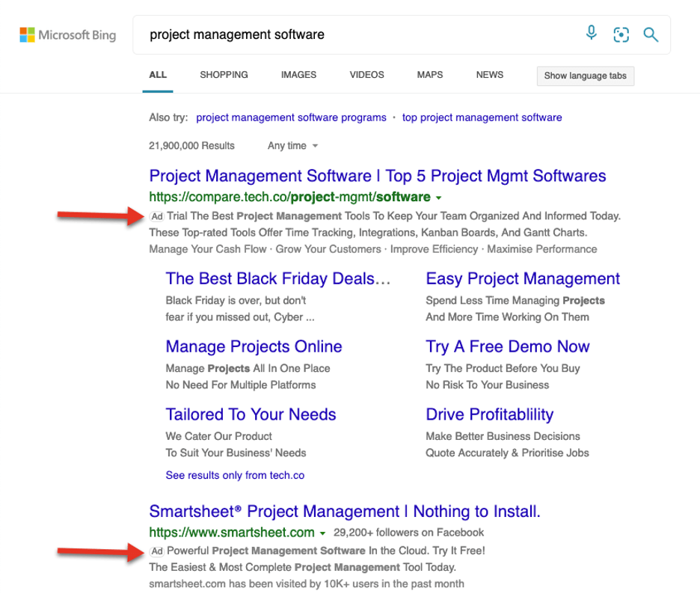Open 'Top 5 Project Mgmt Softwares' ad title
This screenshot has height=594, width=700.
click(377, 176)
